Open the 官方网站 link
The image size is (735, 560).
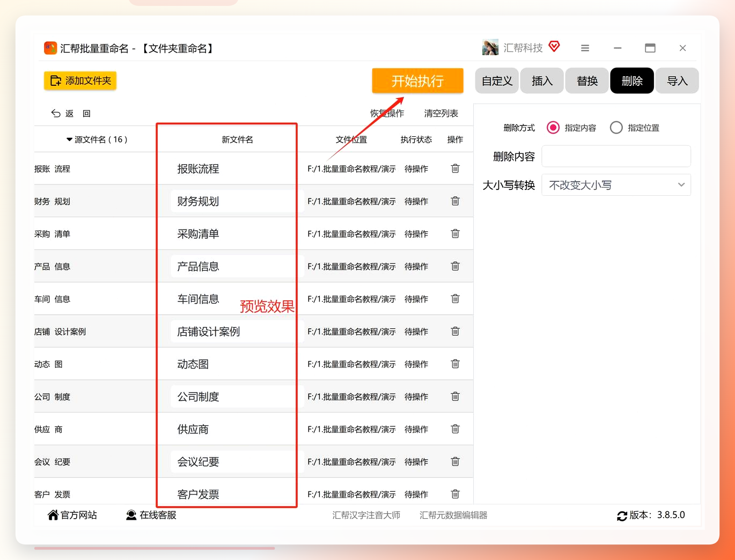tap(72, 515)
